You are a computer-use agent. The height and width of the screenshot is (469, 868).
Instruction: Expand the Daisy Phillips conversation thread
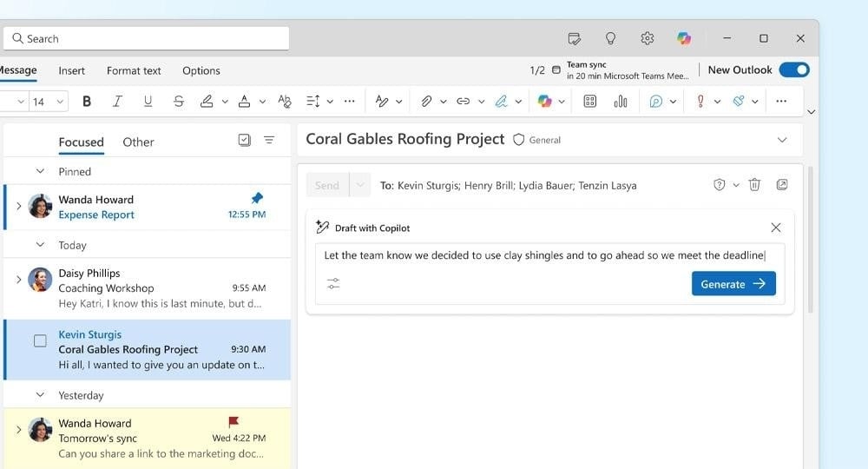pyautogui.click(x=18, y=280)
